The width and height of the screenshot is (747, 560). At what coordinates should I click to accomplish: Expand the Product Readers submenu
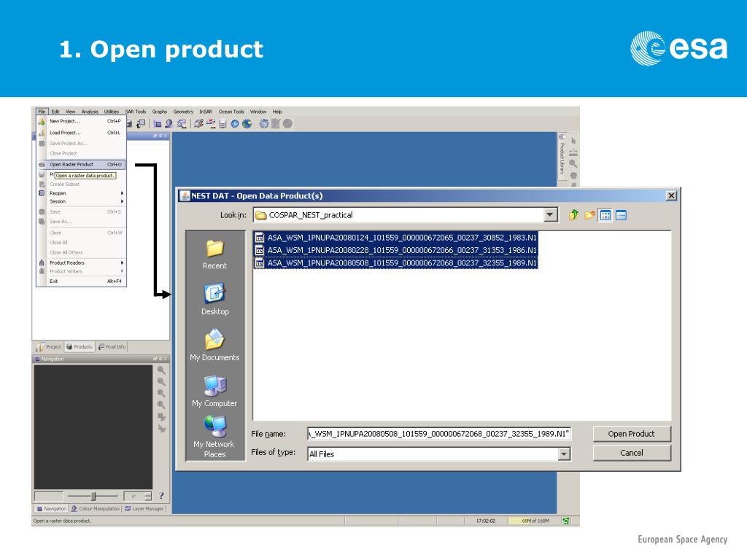pos(82,262)
